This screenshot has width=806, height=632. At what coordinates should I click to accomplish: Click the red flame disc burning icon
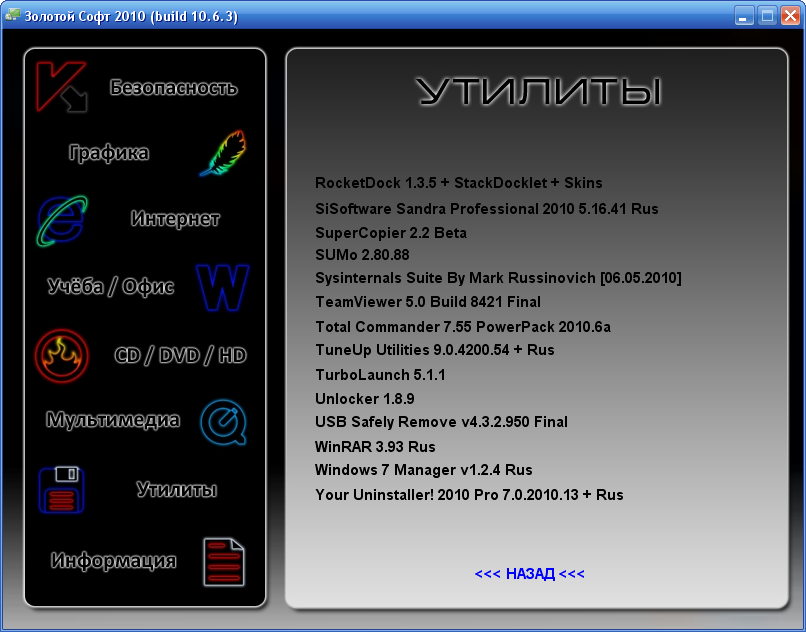click(62, 355)
